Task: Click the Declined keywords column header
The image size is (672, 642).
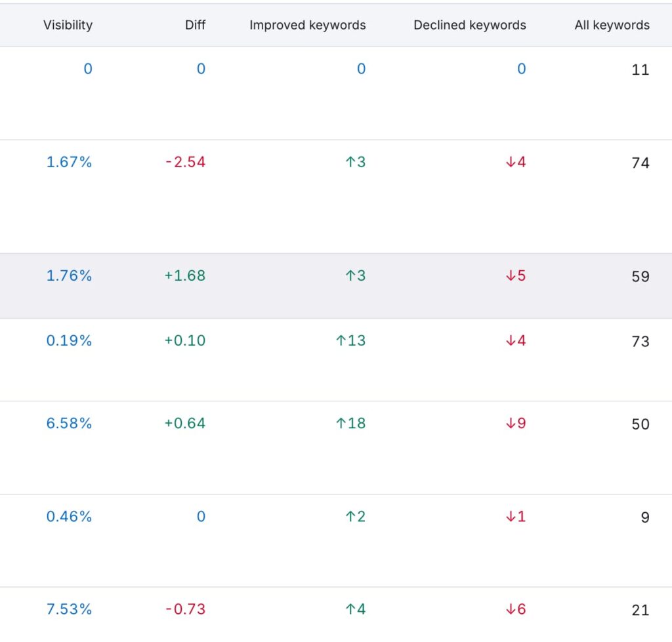Action: click(469, 25)
